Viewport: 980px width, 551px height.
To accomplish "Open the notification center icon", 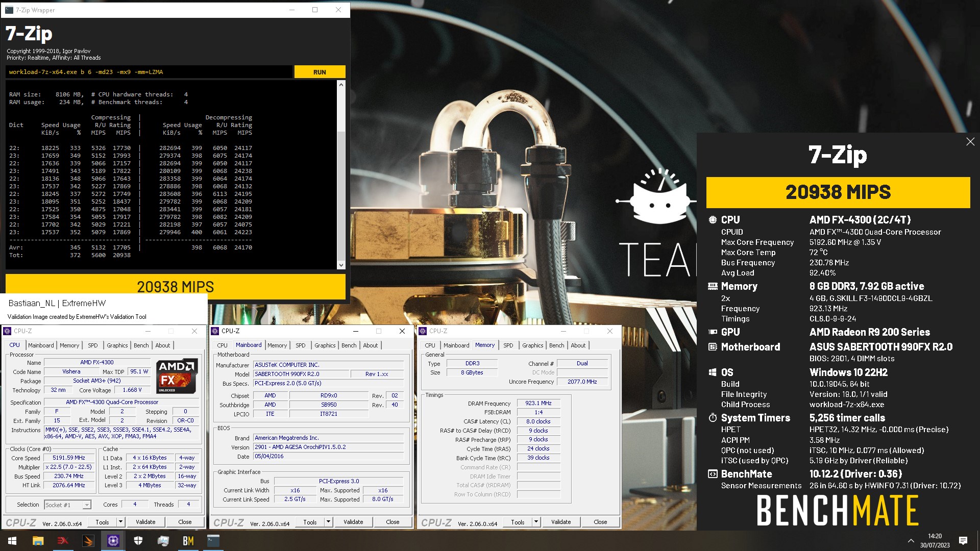I will 963,541.
